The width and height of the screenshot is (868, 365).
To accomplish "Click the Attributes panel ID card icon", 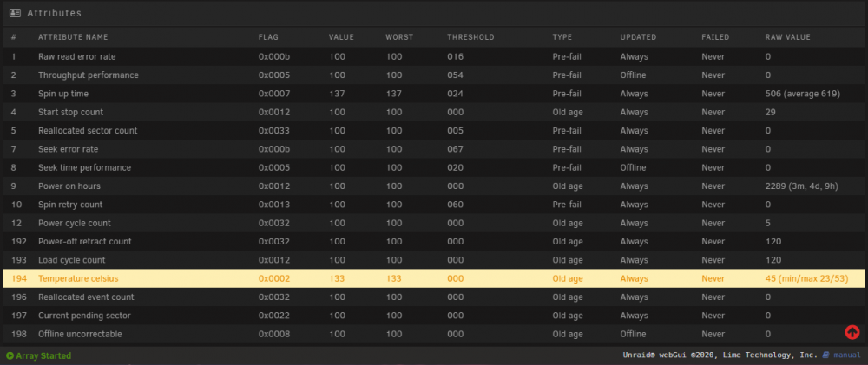I will click(x=15, y=13).
